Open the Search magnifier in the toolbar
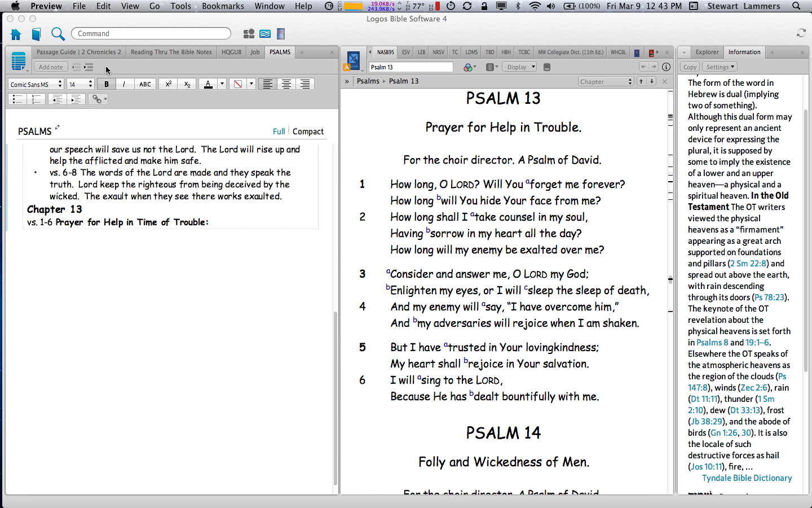The height and width of the screenshot is (508, 812). coord(58,34)
